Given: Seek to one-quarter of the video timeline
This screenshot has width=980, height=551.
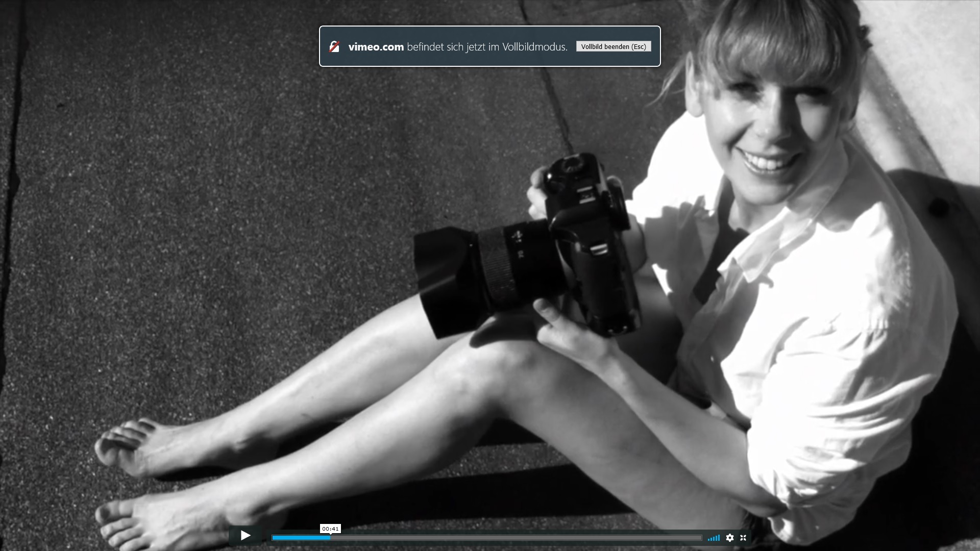Looking at the screenshot, I should tap(380, 538).
